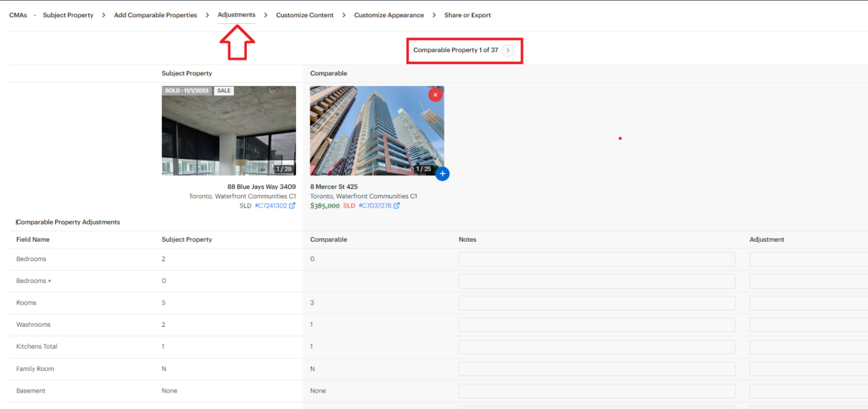Return to Add Comparable Properties step

coord(155,15)
